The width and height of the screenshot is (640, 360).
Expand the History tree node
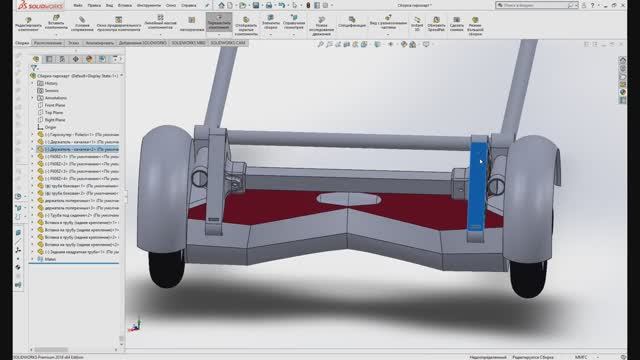[33, 83]
